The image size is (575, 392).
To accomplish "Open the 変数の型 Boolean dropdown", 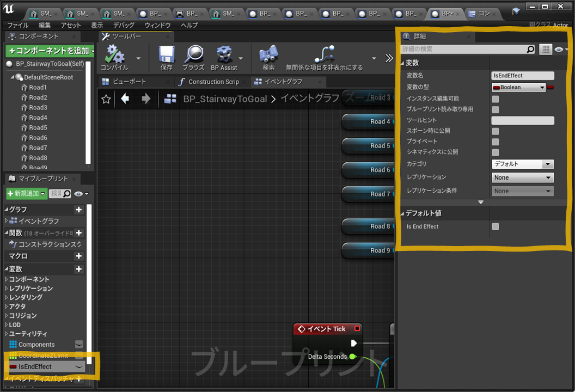I will coord(518,87).
